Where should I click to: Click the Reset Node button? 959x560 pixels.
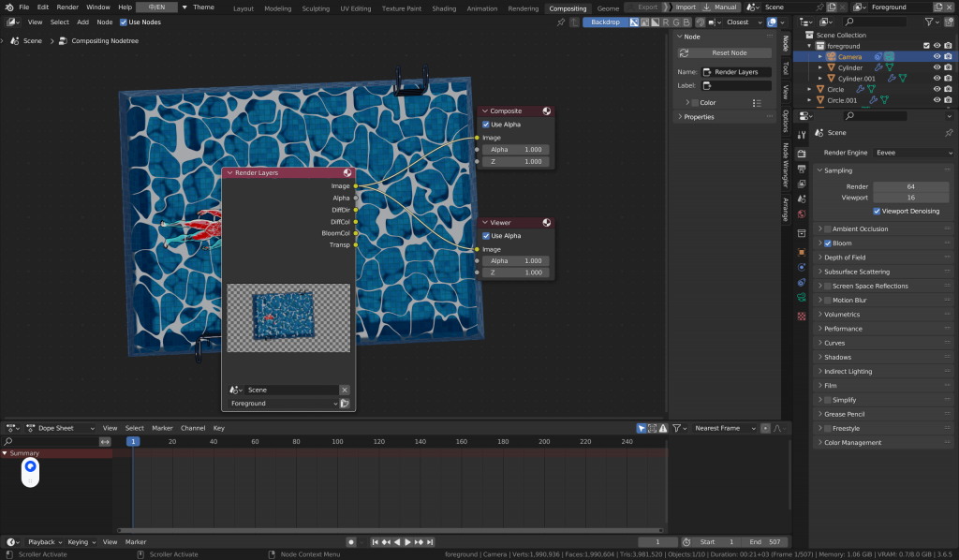point(729,53)
